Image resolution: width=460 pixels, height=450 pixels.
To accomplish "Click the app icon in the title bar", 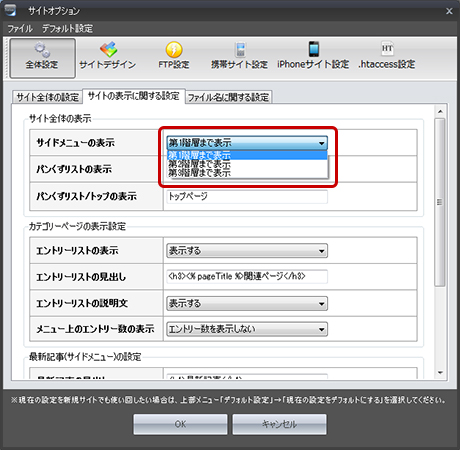I will click(x=10, y=10).
